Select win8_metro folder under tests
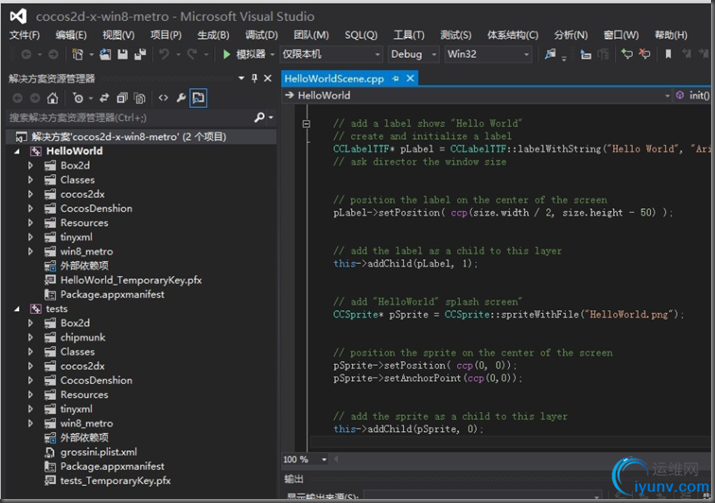 [87, 424]
